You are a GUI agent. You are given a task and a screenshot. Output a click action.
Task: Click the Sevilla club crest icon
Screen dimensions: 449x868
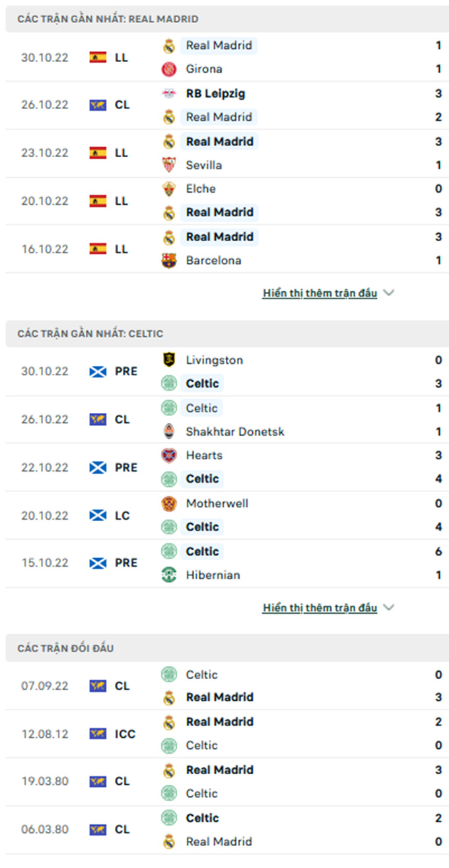coord(169,165)
